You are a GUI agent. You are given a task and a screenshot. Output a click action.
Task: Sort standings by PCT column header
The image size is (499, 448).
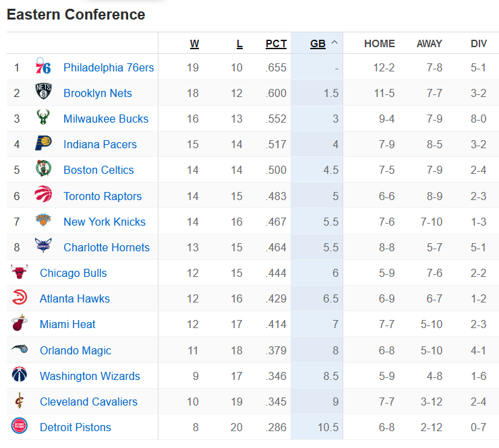(x=276, y=44)
